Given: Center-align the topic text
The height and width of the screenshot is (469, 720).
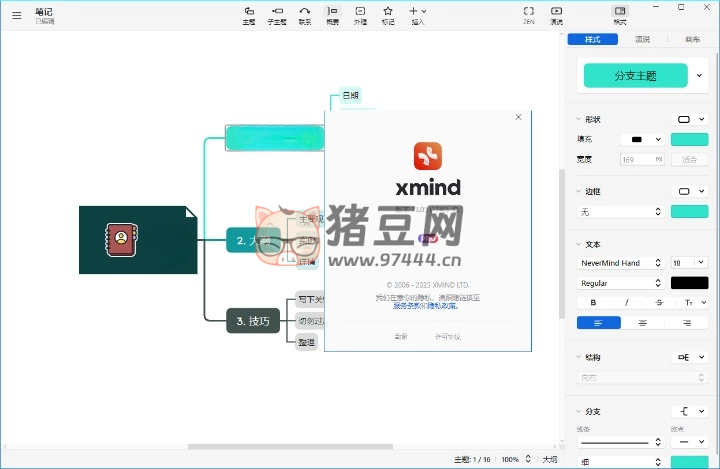Looking at the screenshot, I should pyautogui.click(x=642, y=323).
